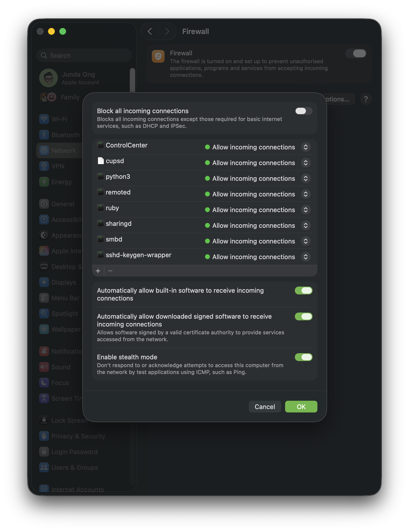The image size is (409, 532).
Task: Enable Block all incoming connections
Action: pyautogui.click(x=303, y=111)
